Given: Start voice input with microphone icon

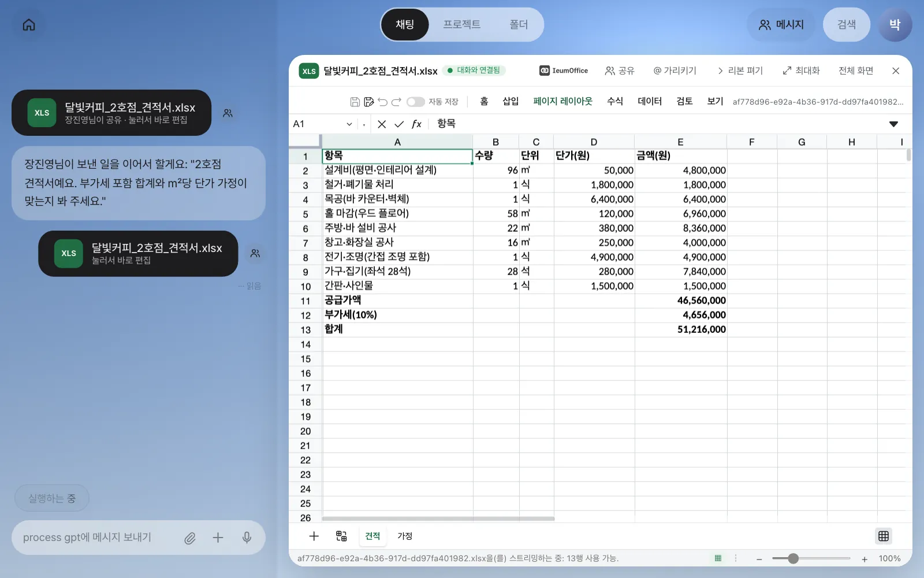Looking at the screenshot, I should tap(247, 538).
